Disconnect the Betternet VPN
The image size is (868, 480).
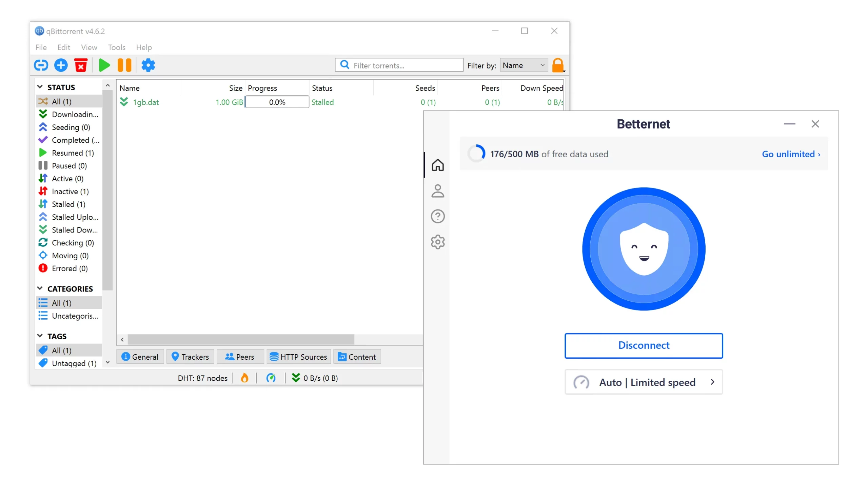coord(643,345)
